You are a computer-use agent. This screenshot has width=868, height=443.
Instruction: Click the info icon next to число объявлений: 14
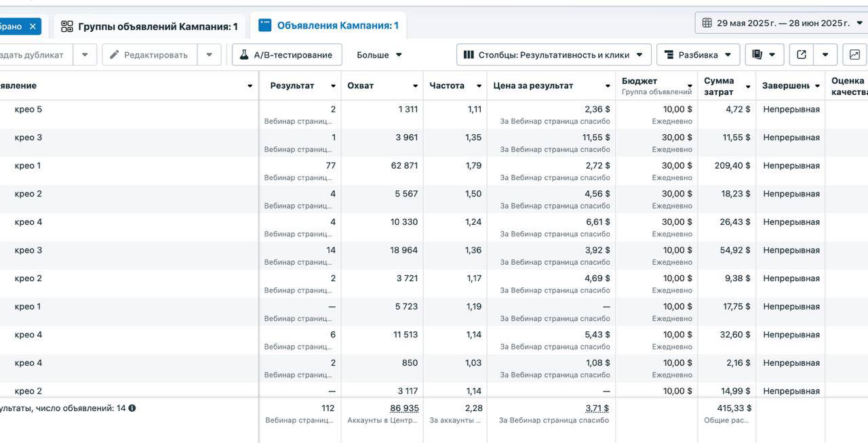132,408
